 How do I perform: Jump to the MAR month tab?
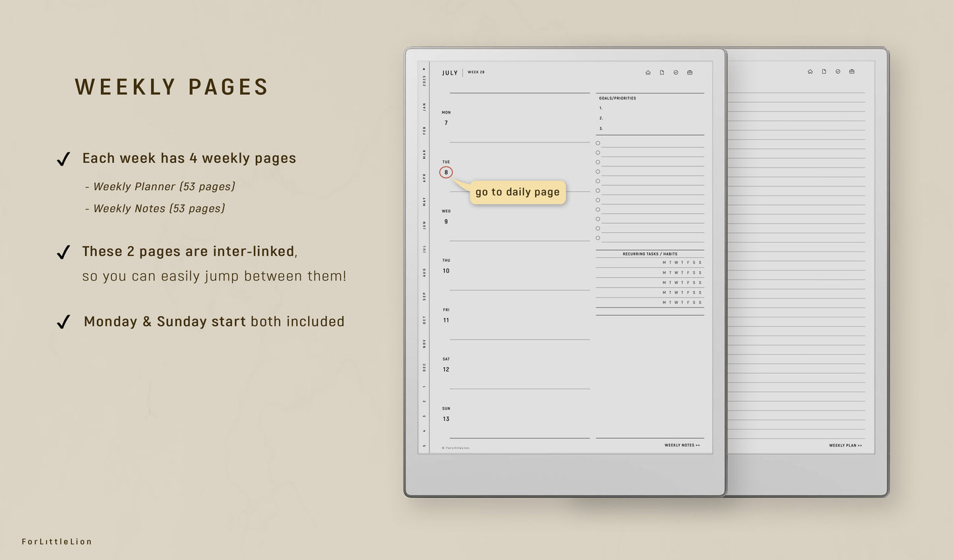424,154
